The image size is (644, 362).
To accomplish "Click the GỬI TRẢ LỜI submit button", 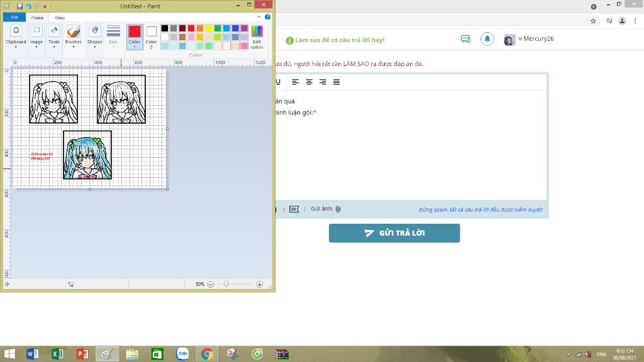I will point(394,233).
